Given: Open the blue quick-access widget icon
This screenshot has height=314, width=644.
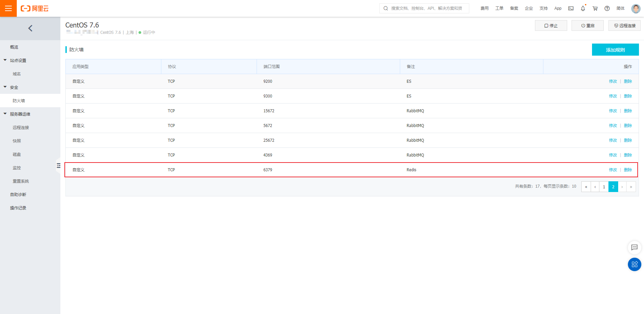Looking at the screenshot, I should (634, 264).
